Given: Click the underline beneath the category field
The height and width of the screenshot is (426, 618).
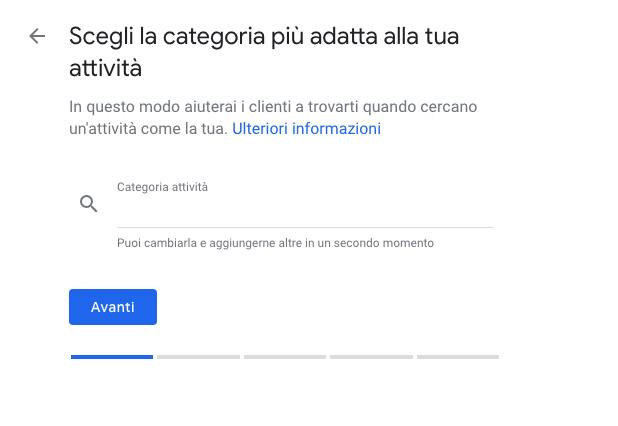Looking at the screenshot, I should [305, 227].
